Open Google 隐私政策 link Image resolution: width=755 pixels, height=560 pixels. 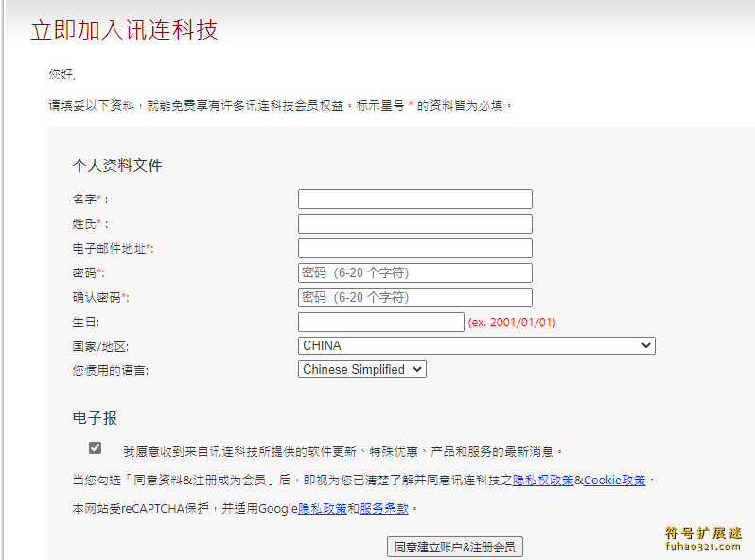click(322, 509)
